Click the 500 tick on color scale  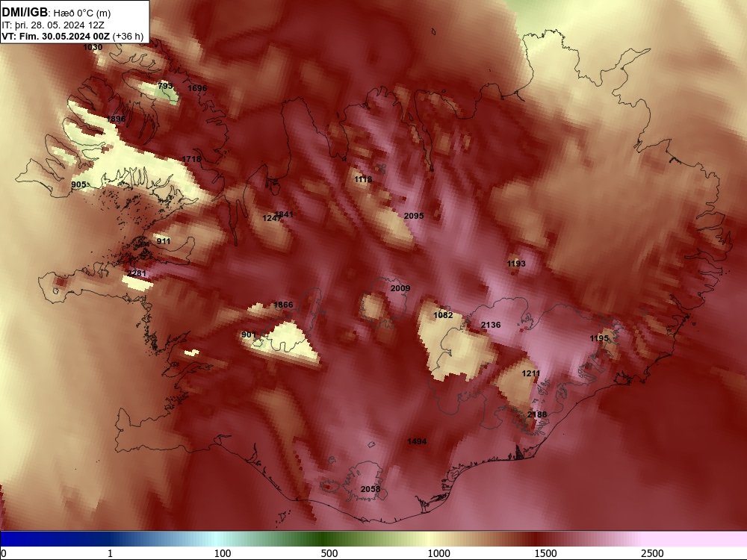(329, 553)
